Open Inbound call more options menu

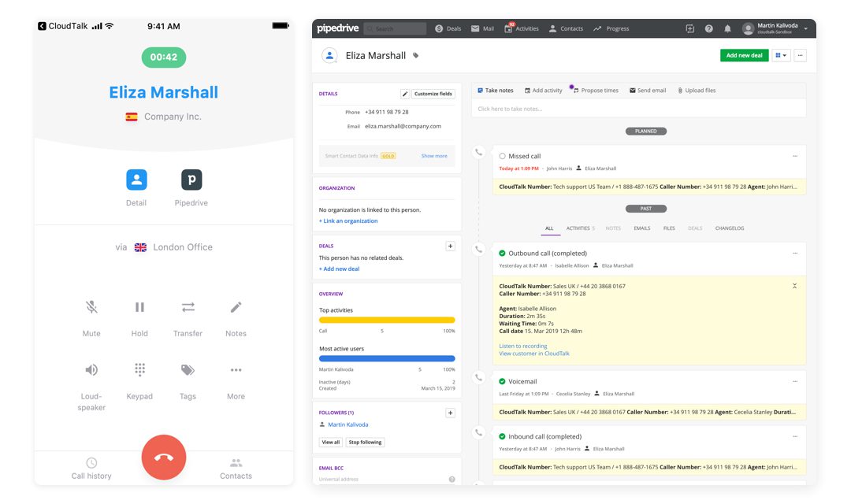coord(795,437)
